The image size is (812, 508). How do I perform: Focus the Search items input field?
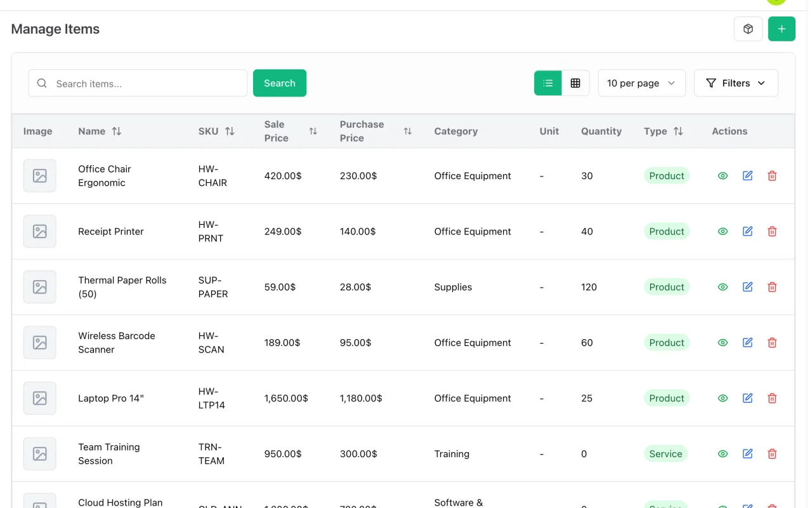click(x=138, y=83)
